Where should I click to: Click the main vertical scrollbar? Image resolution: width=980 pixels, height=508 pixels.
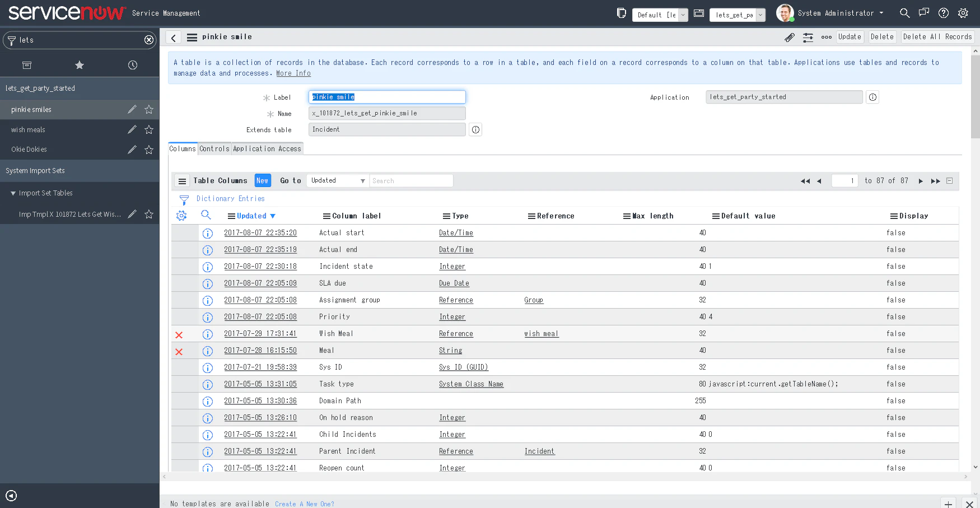pyautogui.click(x=976, y=96)
